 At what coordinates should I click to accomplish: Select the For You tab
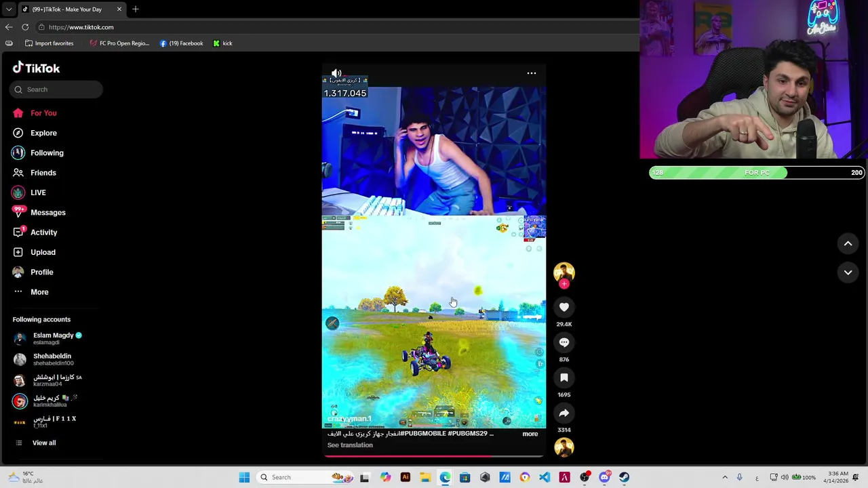click(x=43, y=113)
